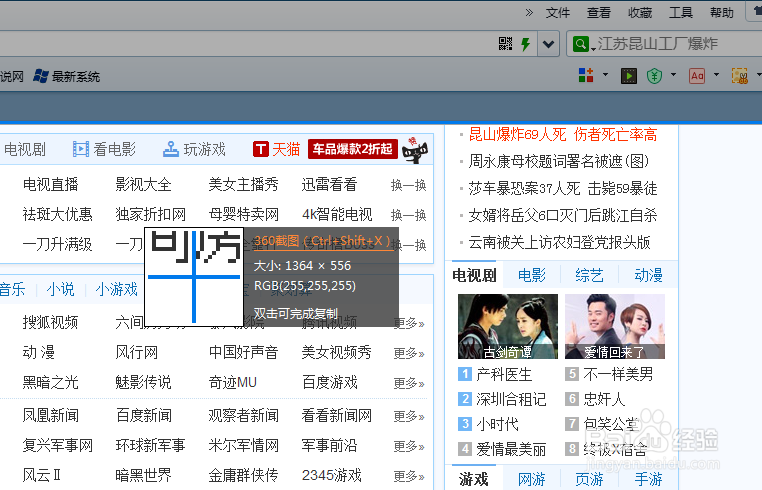Image resolution: width=762 pixels, height=490 pixels.
Task: Open the 中国好声音 link
Action: click(x=243, y=352)
